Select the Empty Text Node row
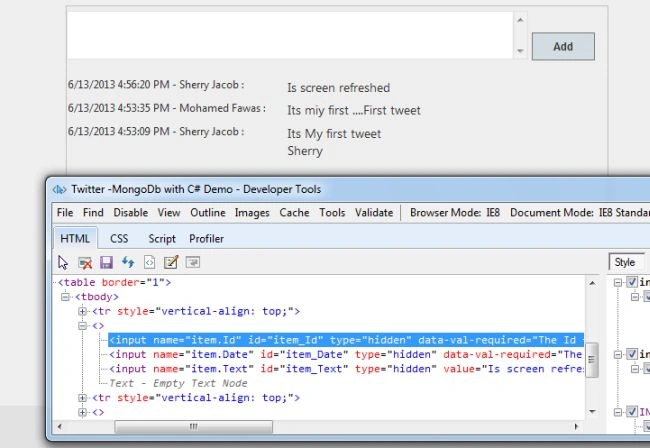 pyautogui.click(x=178, y=383)
